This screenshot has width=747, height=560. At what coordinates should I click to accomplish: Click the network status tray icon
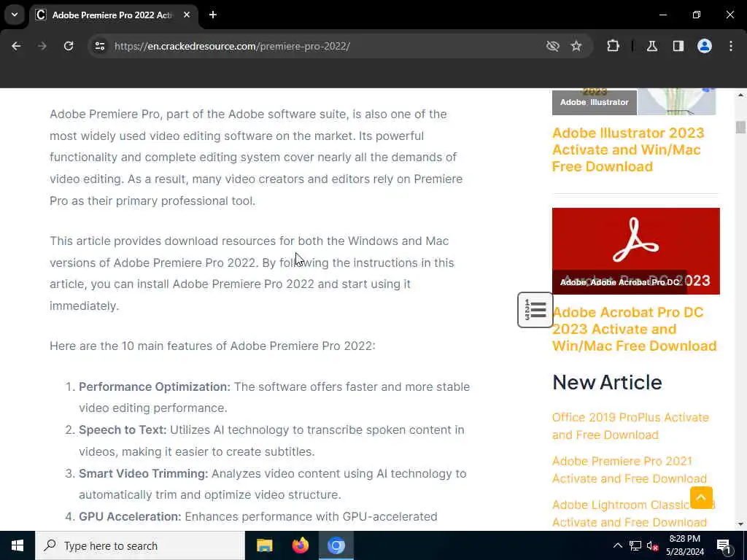[x=635, y=545]
